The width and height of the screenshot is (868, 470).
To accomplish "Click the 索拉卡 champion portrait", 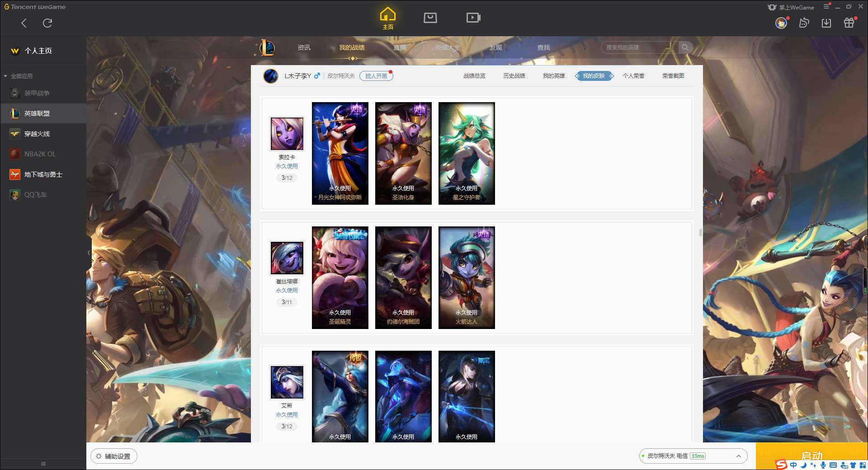I will (287, 134).
